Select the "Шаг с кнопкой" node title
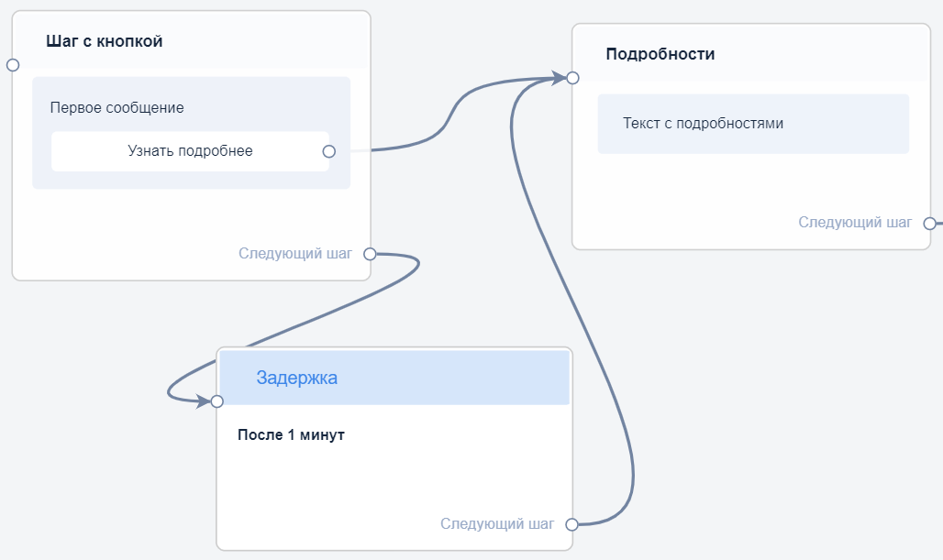Viewport: 943px width, 560px height. (x=104, y=41)
